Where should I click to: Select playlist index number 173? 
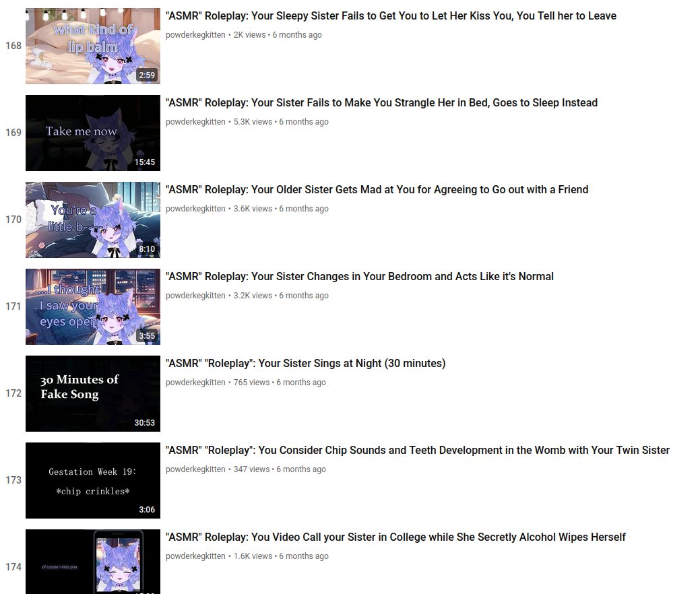[13, 480]
